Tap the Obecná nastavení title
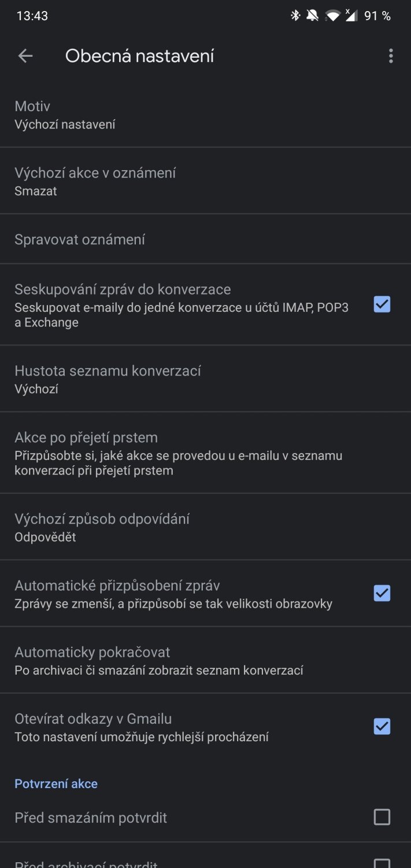411x868 pixels. (139, 56)
